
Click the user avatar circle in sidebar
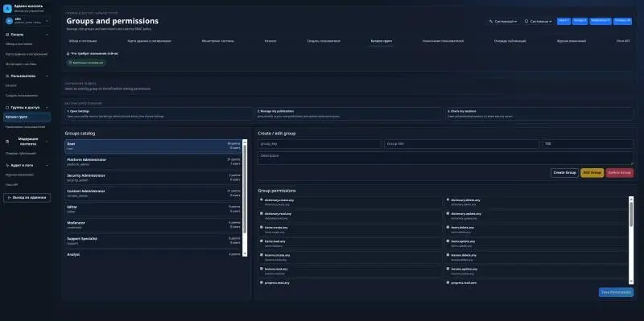coord(10,21)
